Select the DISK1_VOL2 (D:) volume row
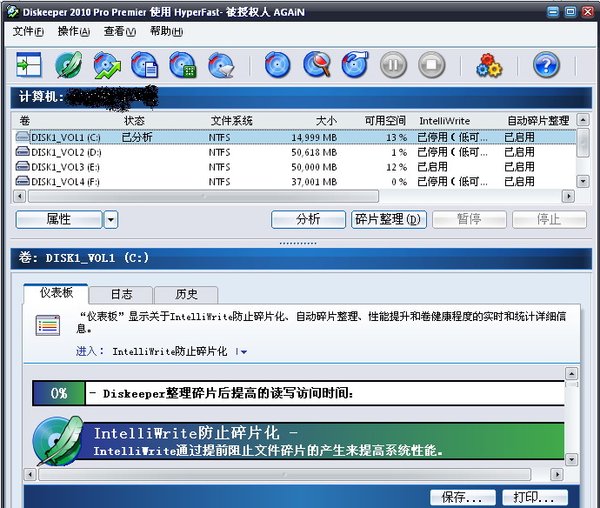600x508 pixels. point(294,152)
